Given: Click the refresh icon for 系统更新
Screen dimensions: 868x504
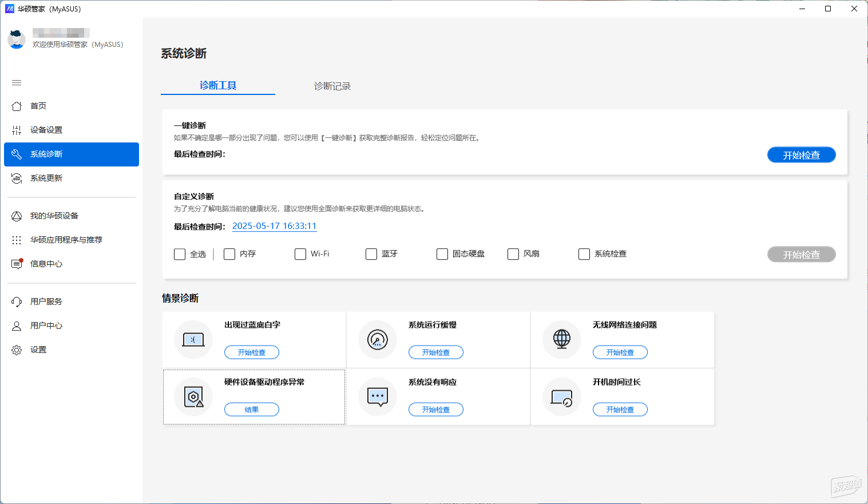Looking at the screenshot, I should click(x=17, y=178).
